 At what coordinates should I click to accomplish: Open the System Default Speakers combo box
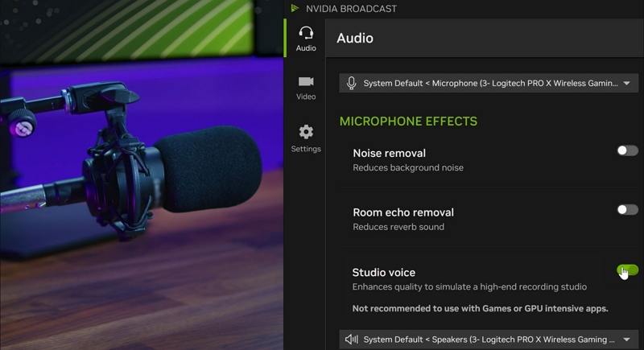click(489, 340)
